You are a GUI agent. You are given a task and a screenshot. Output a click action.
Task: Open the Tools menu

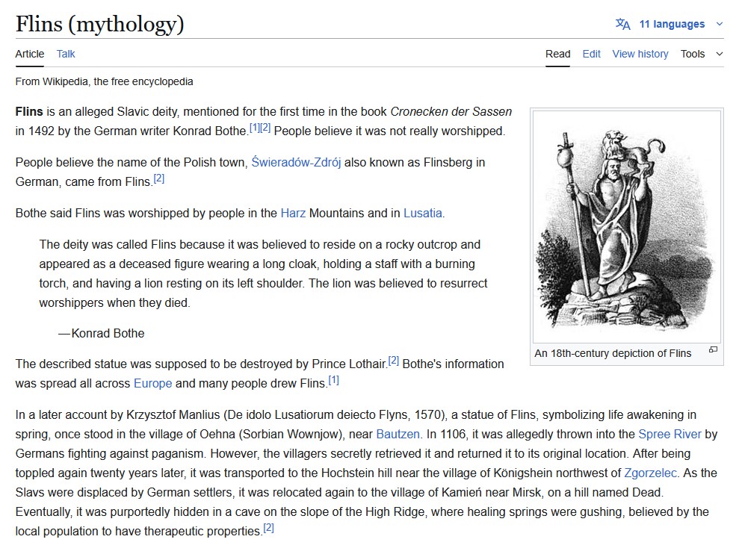click(x=693, y=55)
